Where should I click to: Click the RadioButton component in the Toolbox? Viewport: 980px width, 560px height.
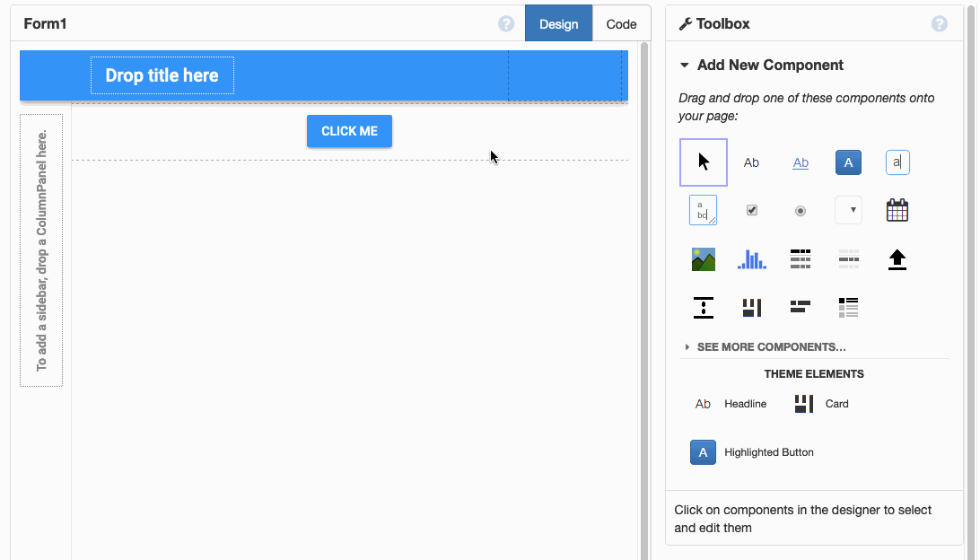[801, 211]
